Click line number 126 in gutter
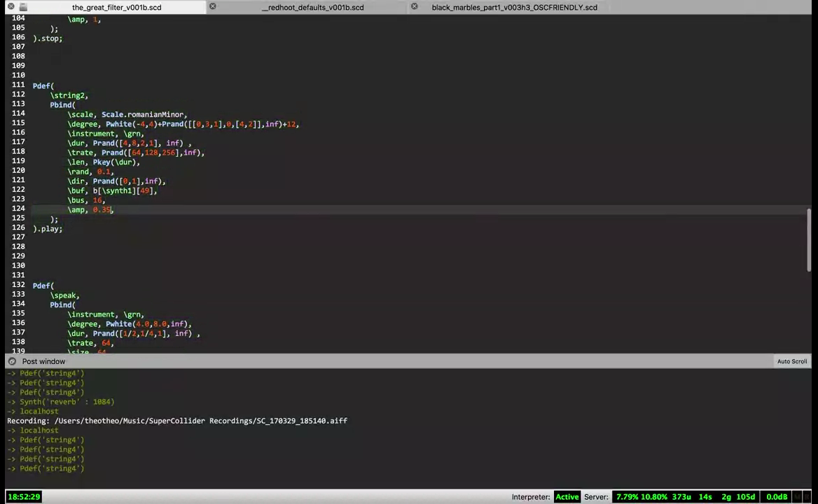This screenshot has height=504, width=818. point(18,227)
